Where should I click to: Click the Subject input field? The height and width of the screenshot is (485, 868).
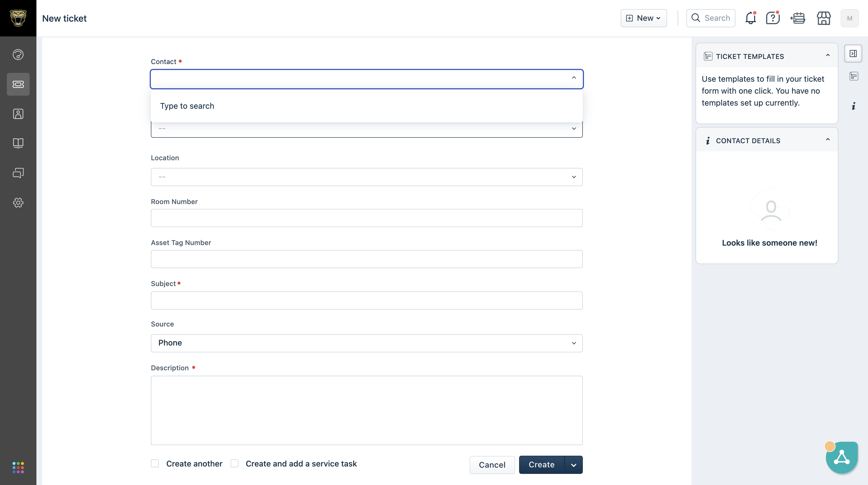pyautogui.click(x=367, y=300)
